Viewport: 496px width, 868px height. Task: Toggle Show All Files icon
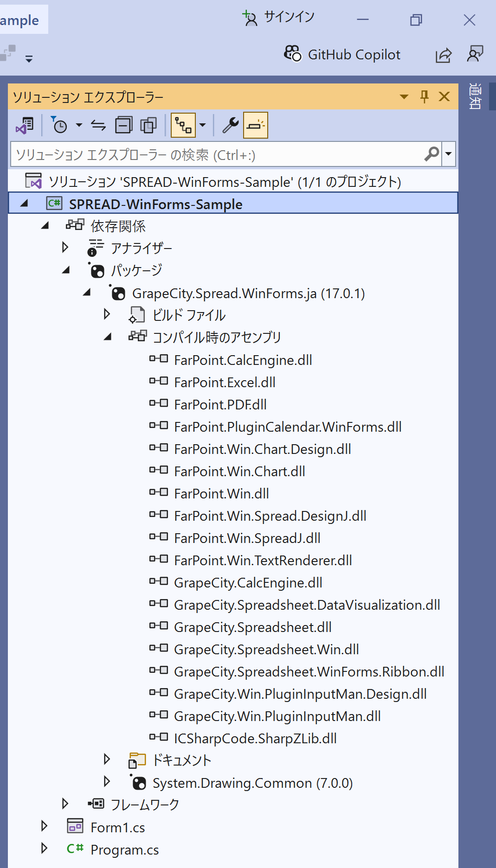[148, 125]
